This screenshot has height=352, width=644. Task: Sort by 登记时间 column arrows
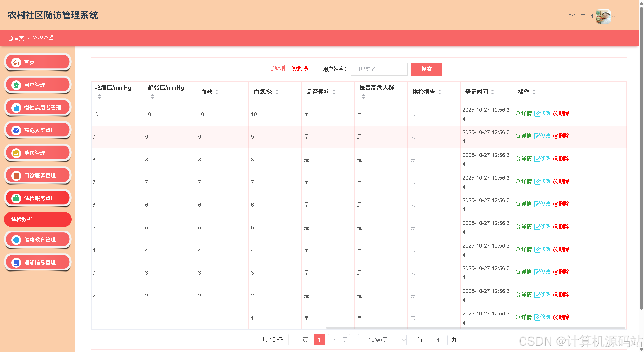click(x=493, y=92)
